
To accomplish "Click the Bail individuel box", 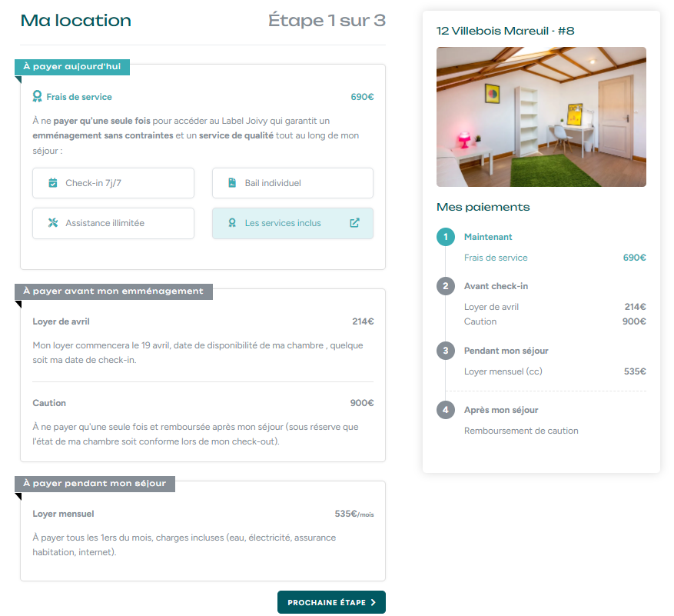I will point(293,183).
